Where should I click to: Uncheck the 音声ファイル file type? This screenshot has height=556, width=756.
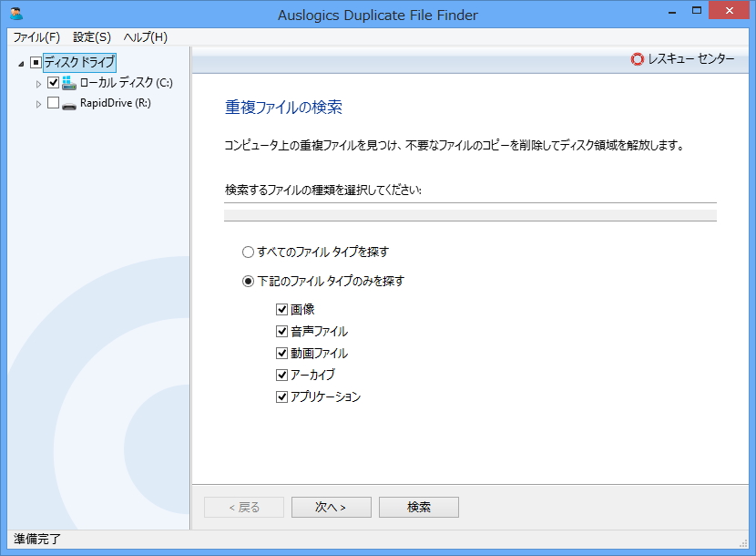281,331
